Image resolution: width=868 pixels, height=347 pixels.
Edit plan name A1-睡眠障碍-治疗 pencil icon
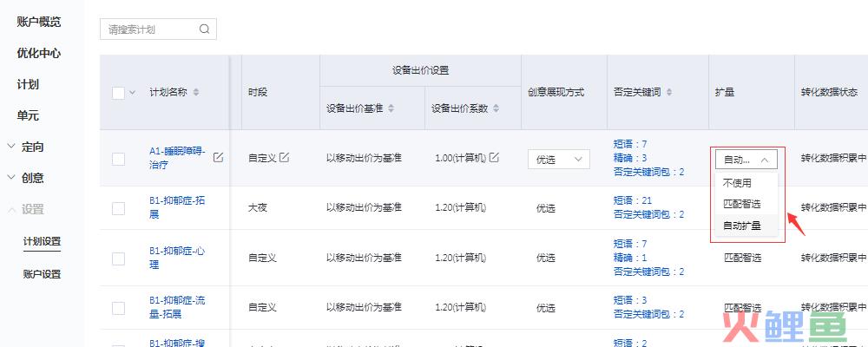pyautogui.click(x=219, y=157)
